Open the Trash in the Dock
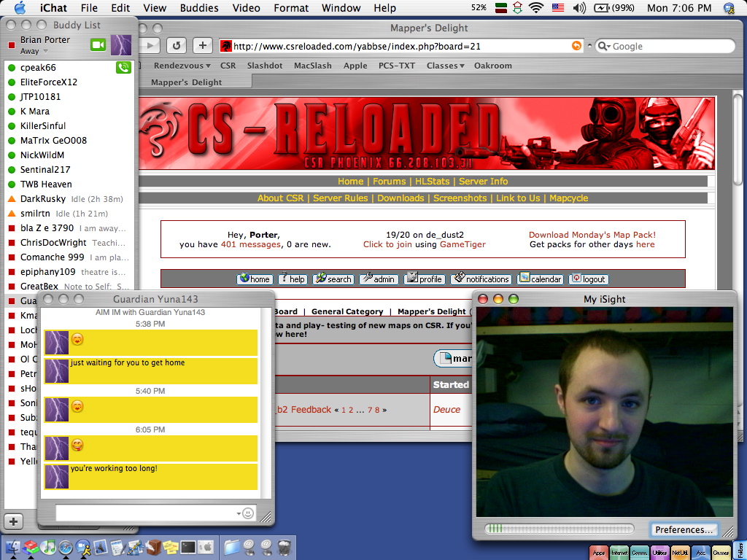This screenshot has height=560, width=747. pyautogui.click(x=285, y=547)
